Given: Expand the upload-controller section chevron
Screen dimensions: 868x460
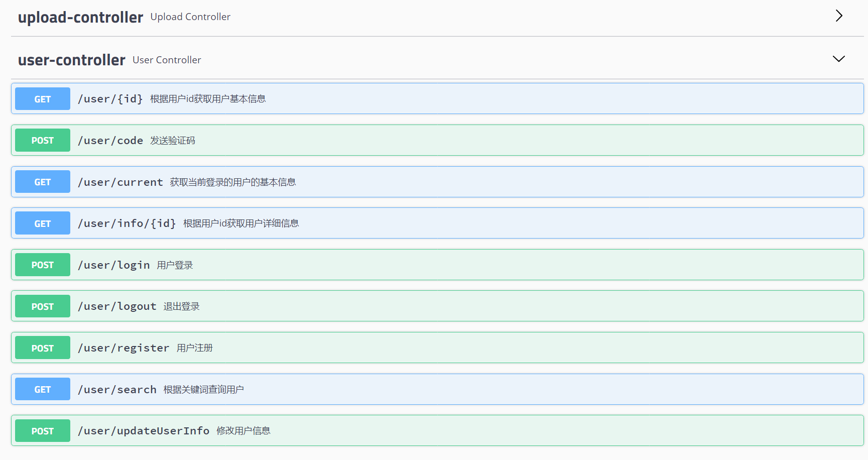Looking at the screenshot, I should [x=838, y=16].
